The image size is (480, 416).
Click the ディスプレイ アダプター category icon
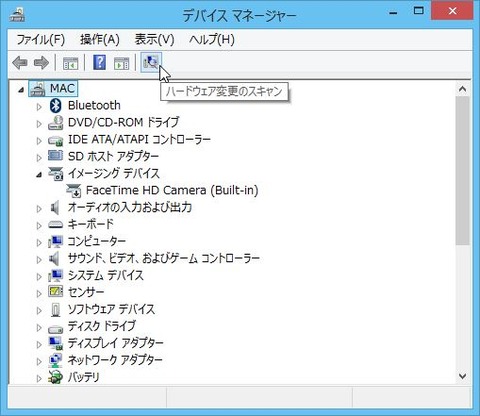(55, 343)
